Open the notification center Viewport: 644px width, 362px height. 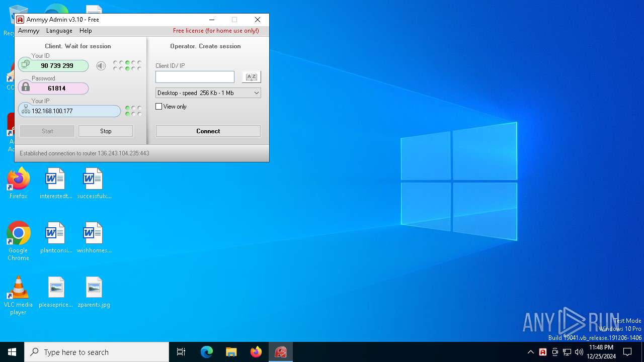click(x=627, y=352)
